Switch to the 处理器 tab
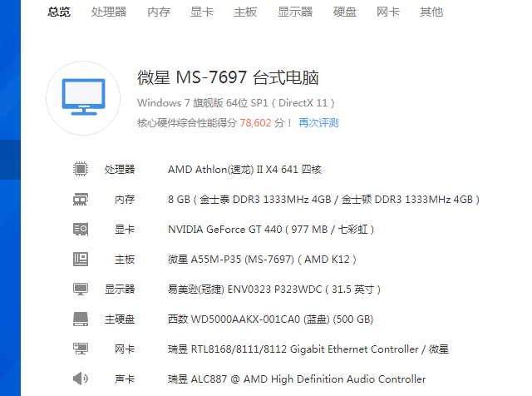532x396 pixels. tap(109, 12)
